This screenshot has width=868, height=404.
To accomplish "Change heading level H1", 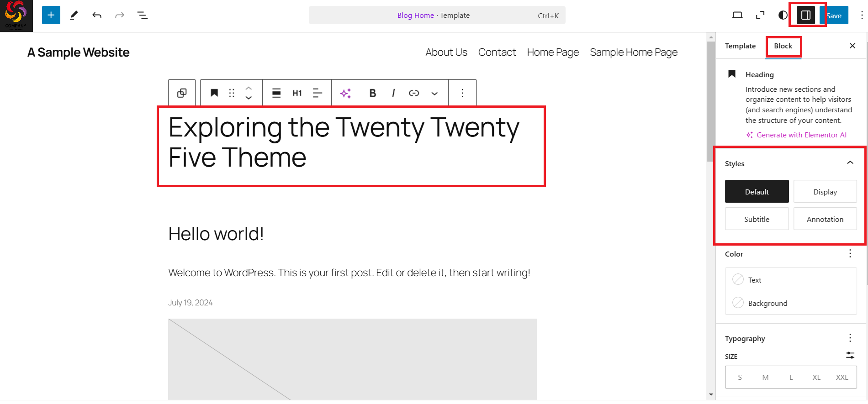I will tap(297, 93).
